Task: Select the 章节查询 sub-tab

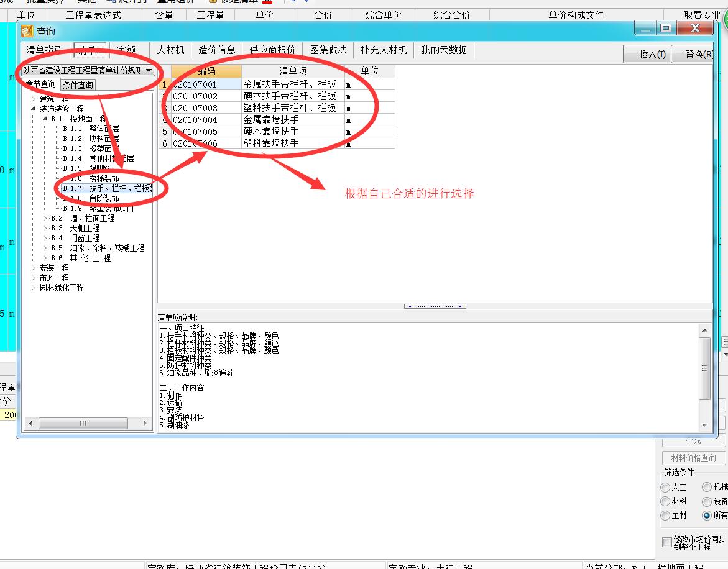Action: pyautogui.click(x=41, y=84)
